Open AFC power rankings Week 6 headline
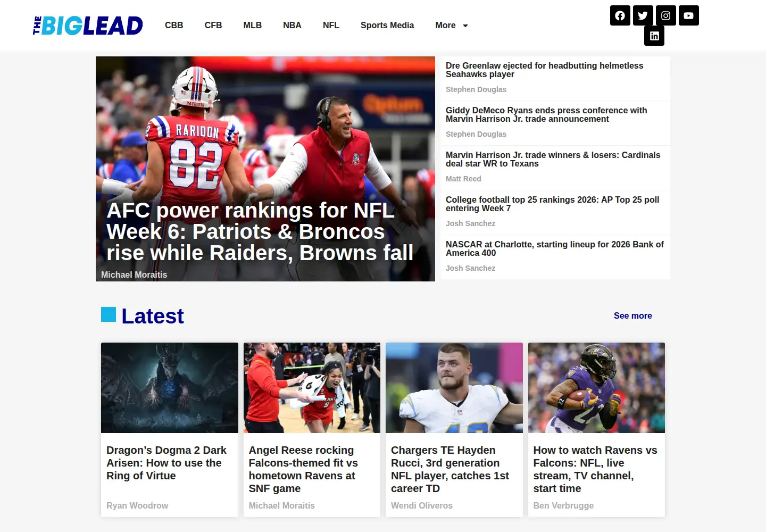Viewport: 766px width, 532px height. [260, 231]
